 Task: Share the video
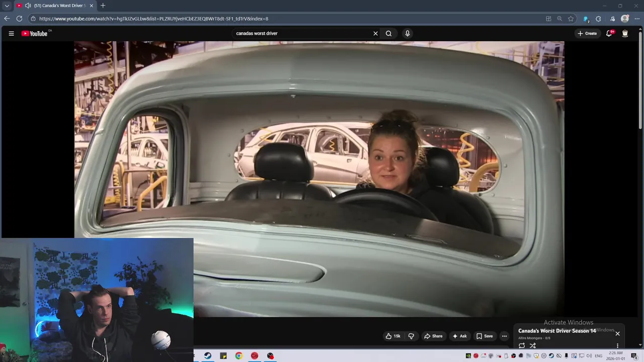tap(433, 336)
